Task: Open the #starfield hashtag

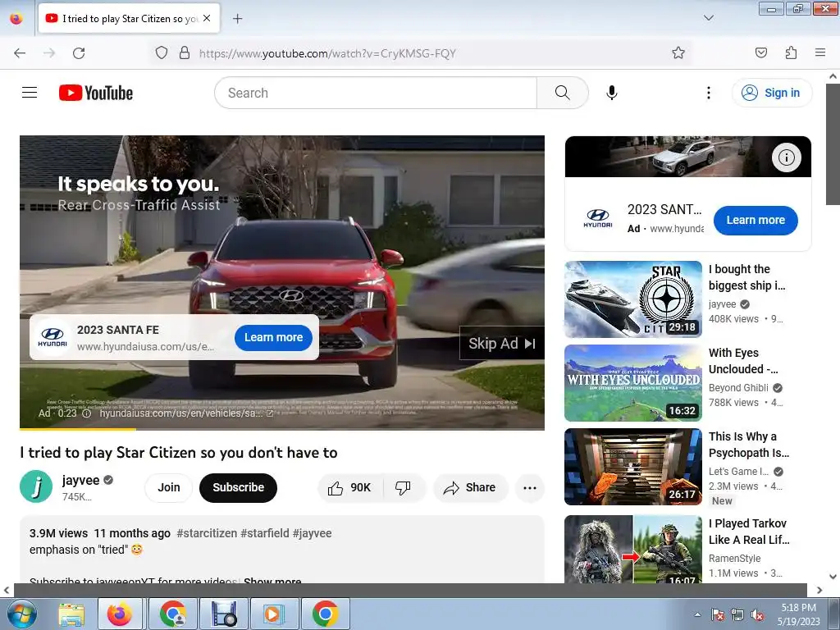Action: [x=265, y=533]
